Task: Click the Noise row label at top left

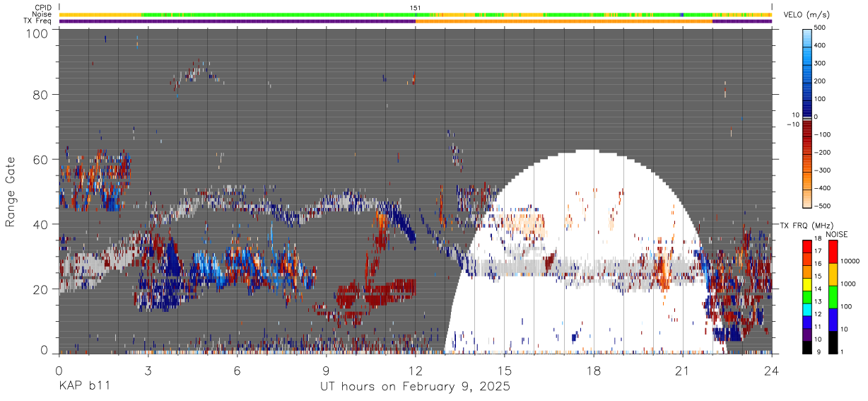Action: tap(42, 14)
